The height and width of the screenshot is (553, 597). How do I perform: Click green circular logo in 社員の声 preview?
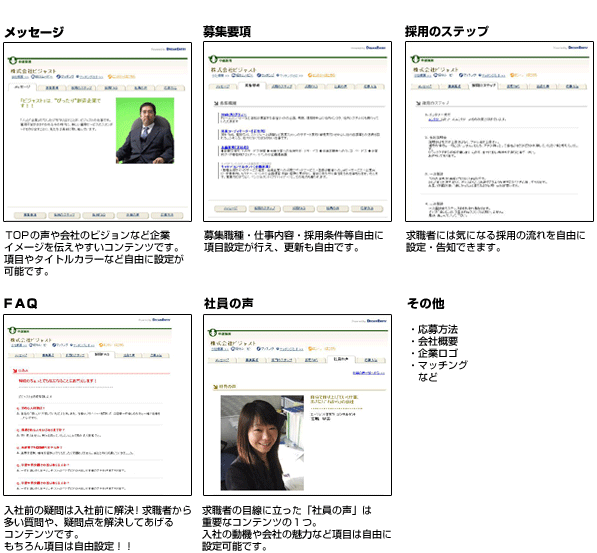pos(213,332)
